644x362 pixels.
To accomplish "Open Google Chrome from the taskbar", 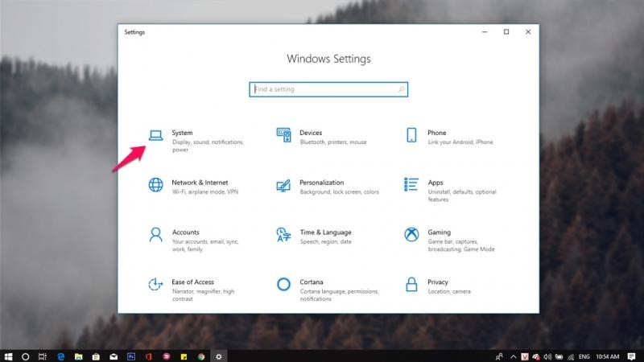I will click(x=200, y=356).
